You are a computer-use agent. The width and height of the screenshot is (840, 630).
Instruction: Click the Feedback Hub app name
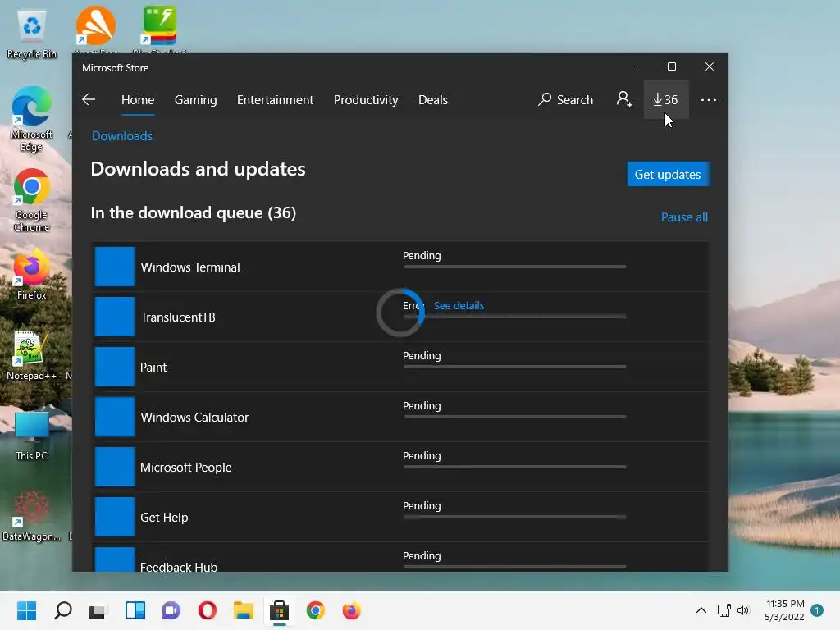[x=178, y=567]
